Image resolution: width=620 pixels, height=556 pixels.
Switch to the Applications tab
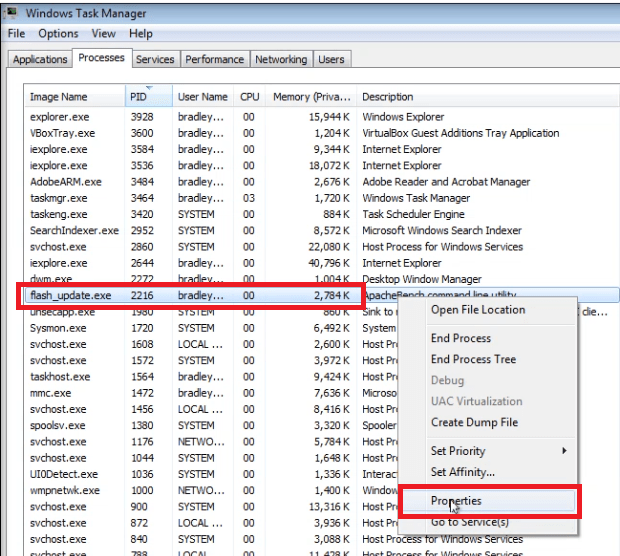40,60
